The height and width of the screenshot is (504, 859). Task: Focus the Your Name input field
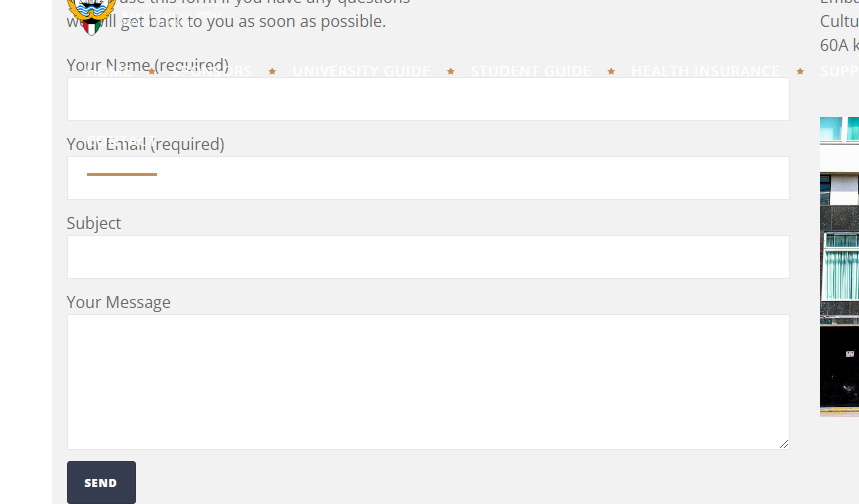pyautogui.click(x=428, y=99)
